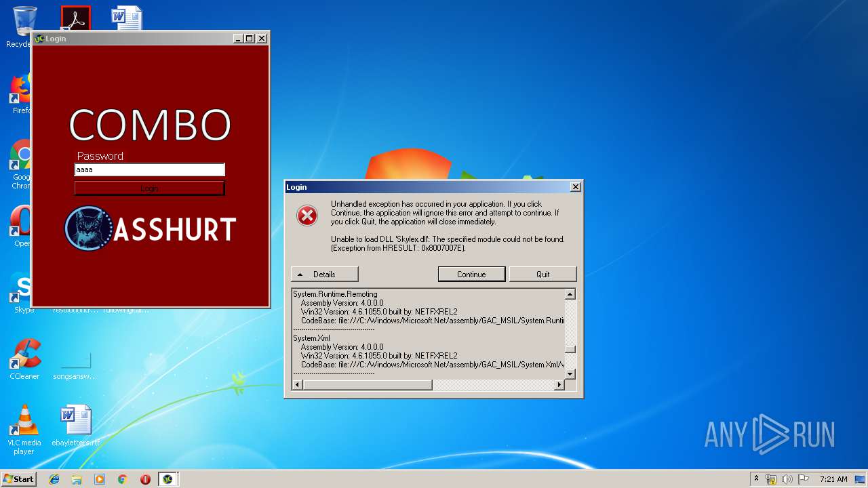The height and width of the screenshot is (488, 868).
Task: Click Continue in the error dialog
Action: (x=471, y=274)
